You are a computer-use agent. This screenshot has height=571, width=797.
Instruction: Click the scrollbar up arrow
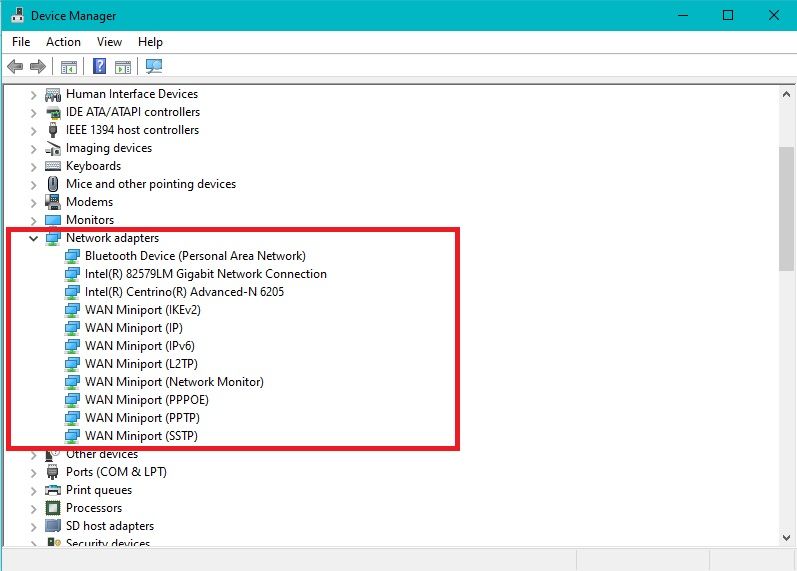786,94
